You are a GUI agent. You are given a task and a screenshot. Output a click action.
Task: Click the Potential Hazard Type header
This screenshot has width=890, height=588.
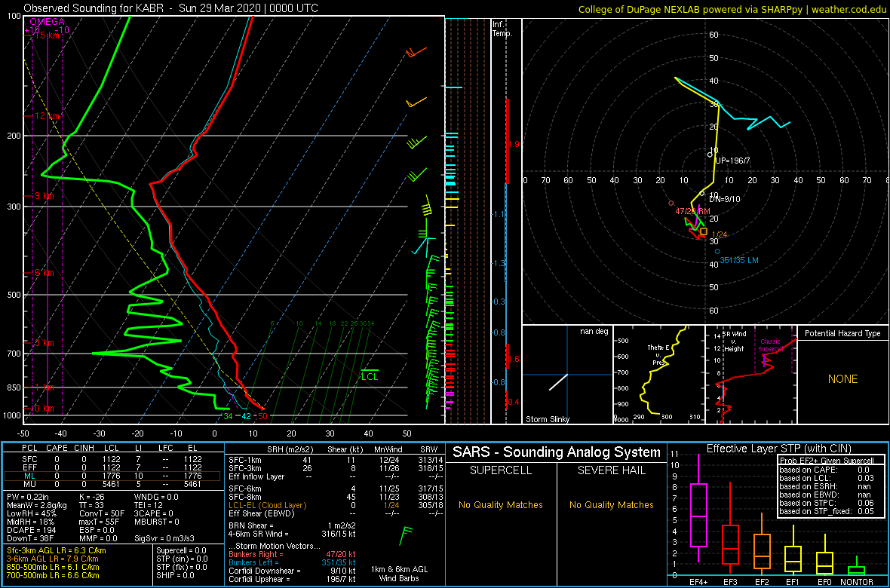click(842, 333)
